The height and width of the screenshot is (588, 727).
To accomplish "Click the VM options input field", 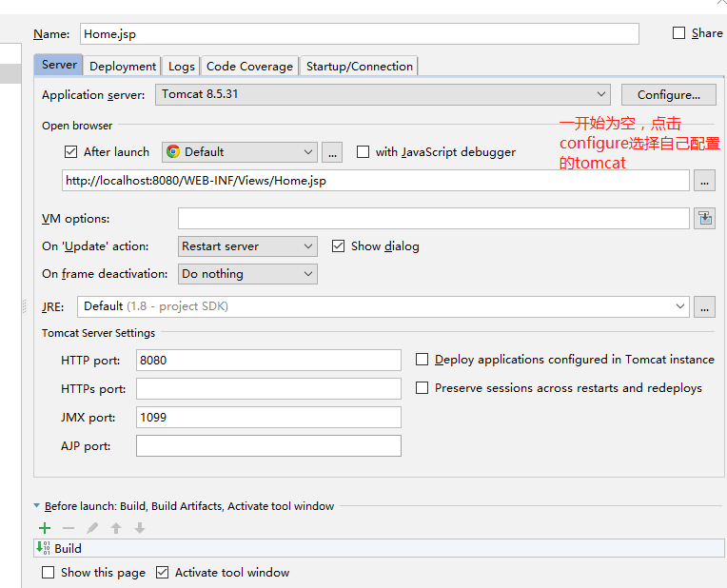I will click(434, 219).
